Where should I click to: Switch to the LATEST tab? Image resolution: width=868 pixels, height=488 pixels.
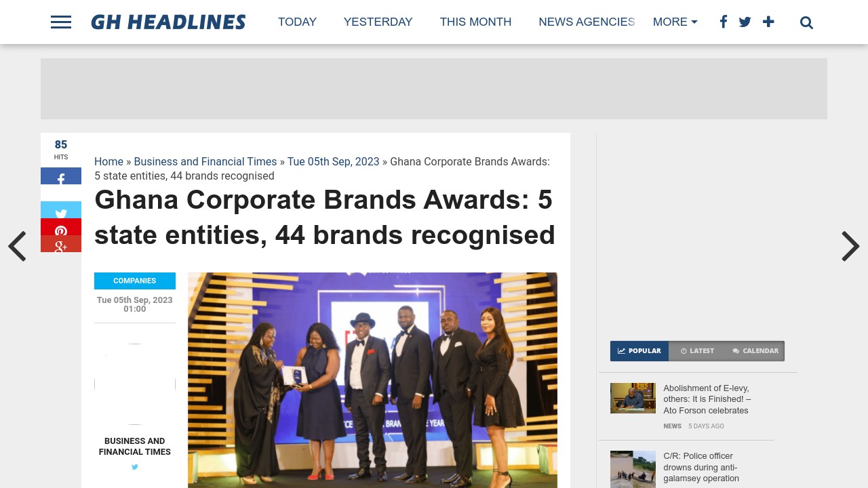(x=697, y=351)
